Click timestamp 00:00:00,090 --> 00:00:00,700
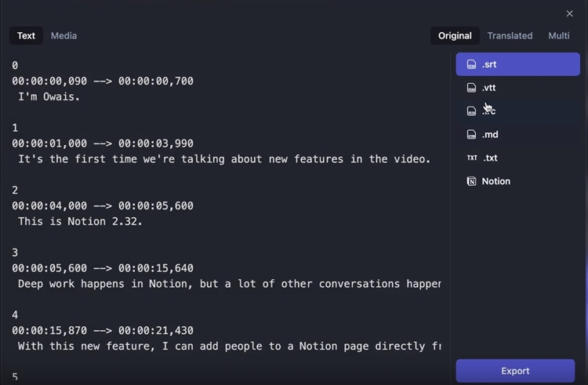 pyautogui.click(x=103, y=81)
